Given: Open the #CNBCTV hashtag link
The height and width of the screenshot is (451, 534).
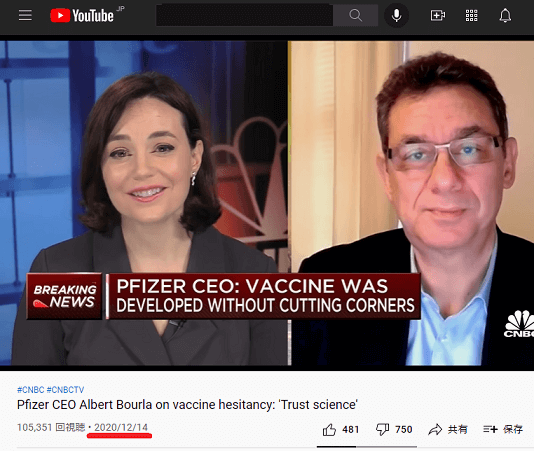Looking at the screenshot, I should click(65, 390).
